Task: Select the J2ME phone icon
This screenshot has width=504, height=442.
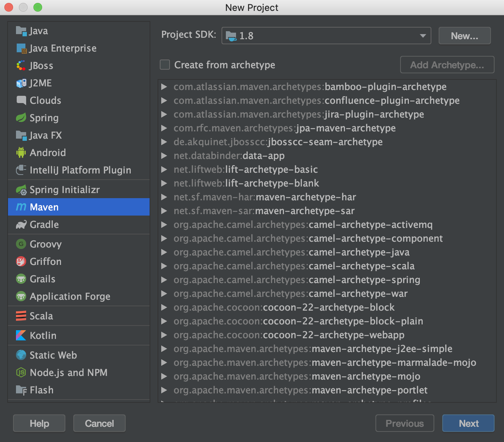Action: (21, 83)
